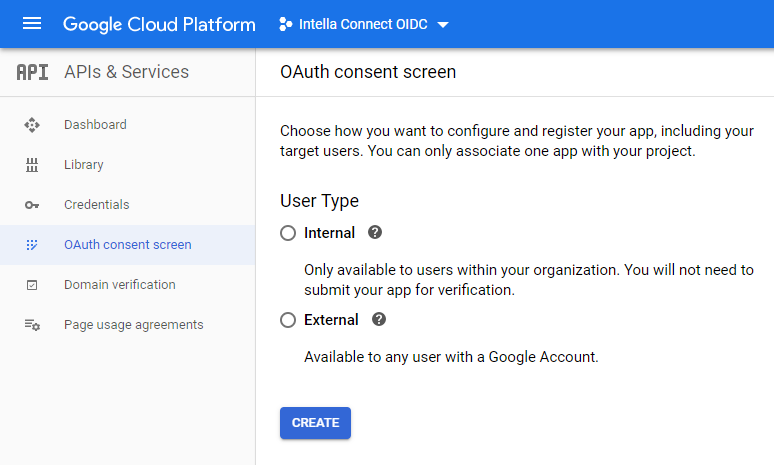Expand the project dropdown arrow
This screenshot has height=465, width=774.
coord(444,24)
